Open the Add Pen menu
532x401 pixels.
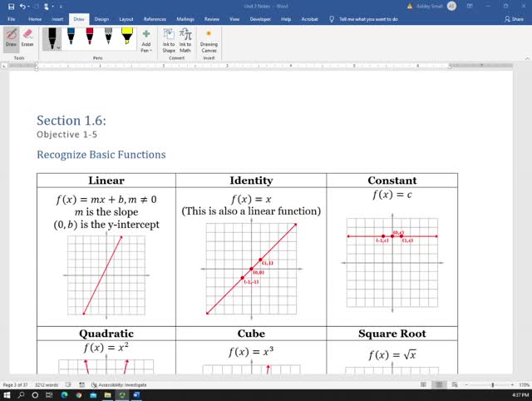tap(146, 41)
